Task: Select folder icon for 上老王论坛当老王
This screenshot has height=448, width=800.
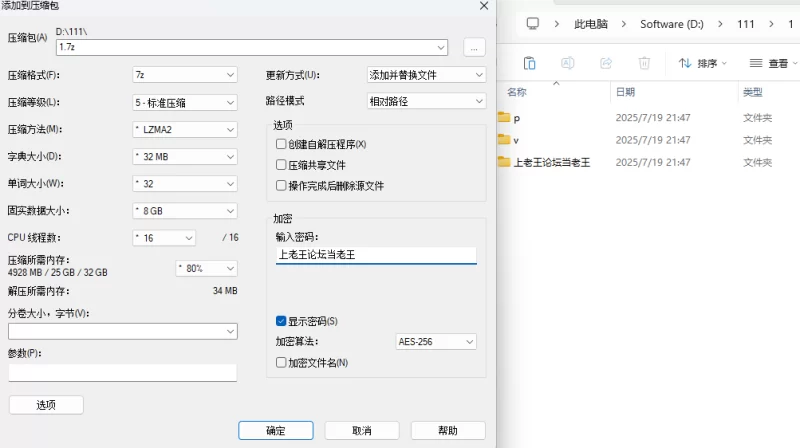Action: tap(504, 162)
